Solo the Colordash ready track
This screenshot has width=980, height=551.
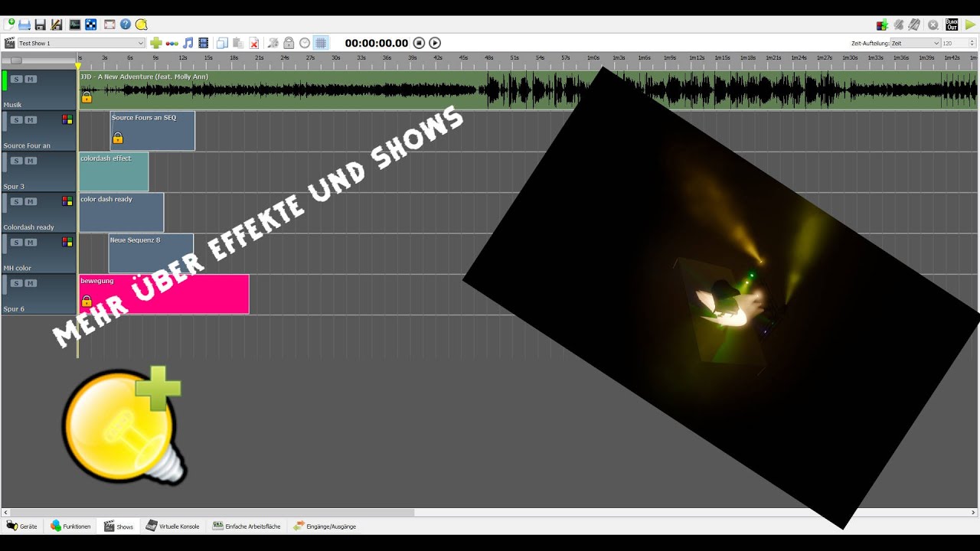16,201
